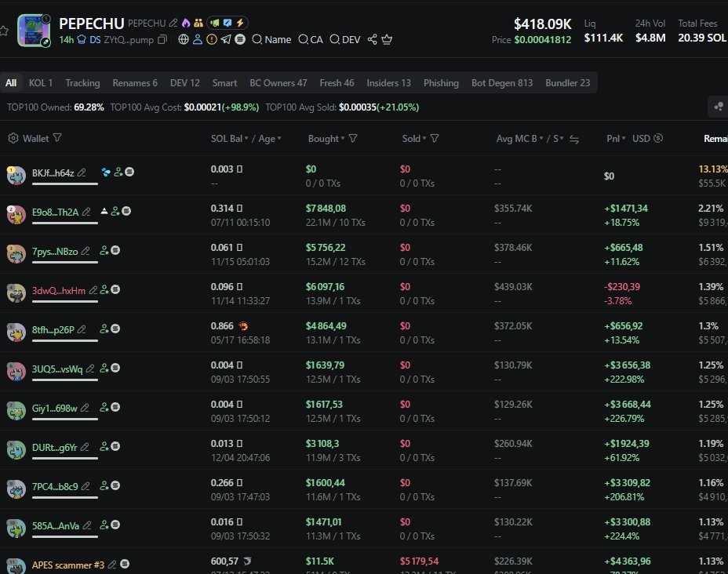Open wallet E9o8...Th2A
728x574 pixels.
(55, 212)
